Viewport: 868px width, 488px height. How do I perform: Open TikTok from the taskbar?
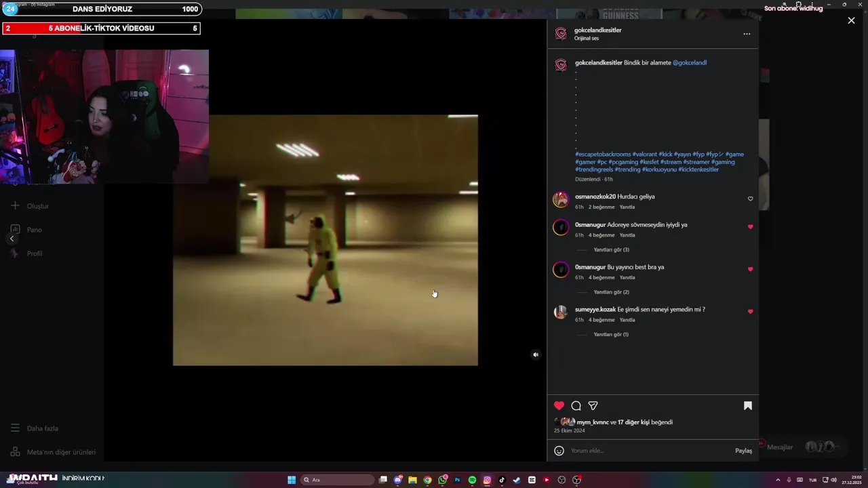[502, 480]
